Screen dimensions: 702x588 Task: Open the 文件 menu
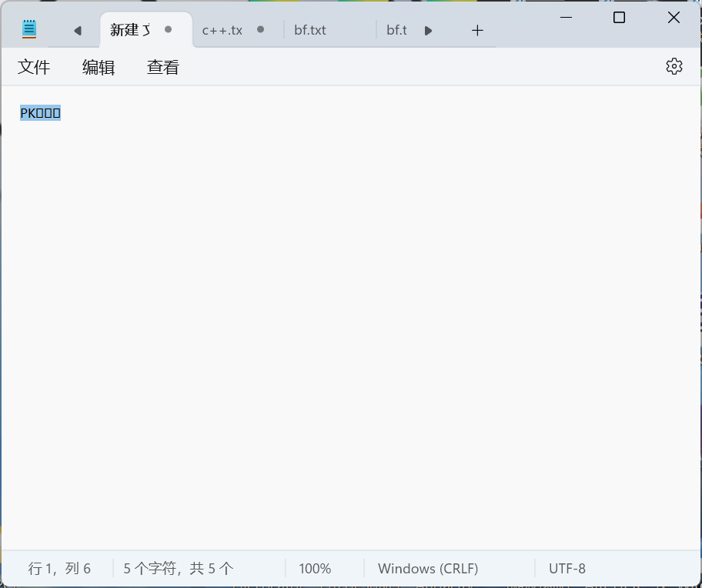(x=34, y=68)
